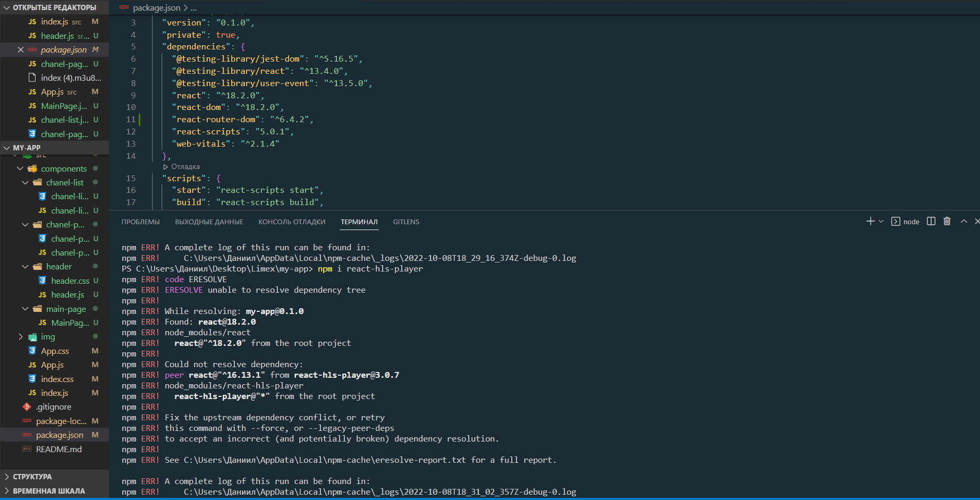
Task: Click the .gitignore file icon in explorer
Action: point(27,407)
